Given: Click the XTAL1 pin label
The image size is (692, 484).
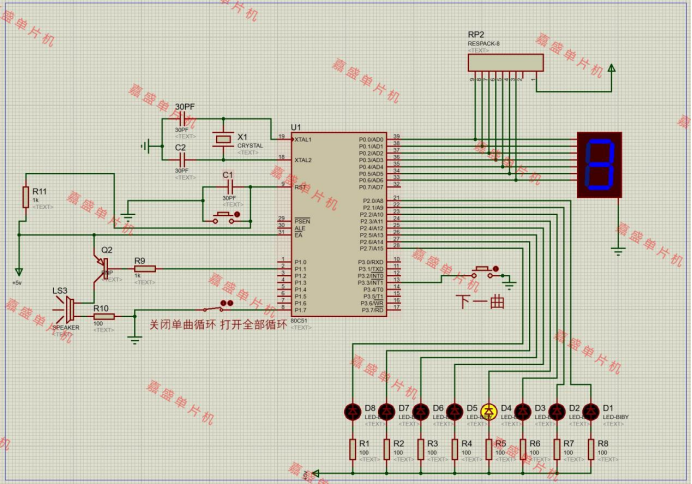Looking at the screenshot, I should pyautogui.click(x=303, y=139).
